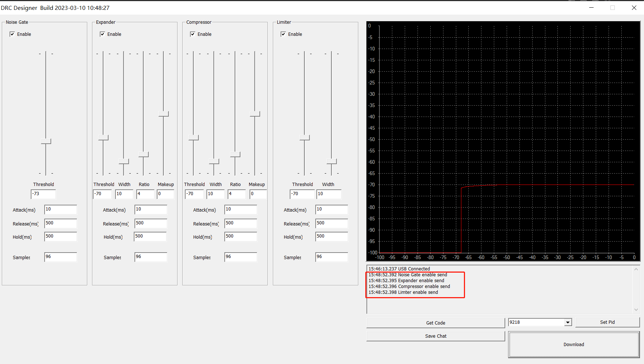The height and width of the screenshot is (364, 644).
Task: Disable the Noise Gate Enable checkbox
Action: [x=12, y=34]
